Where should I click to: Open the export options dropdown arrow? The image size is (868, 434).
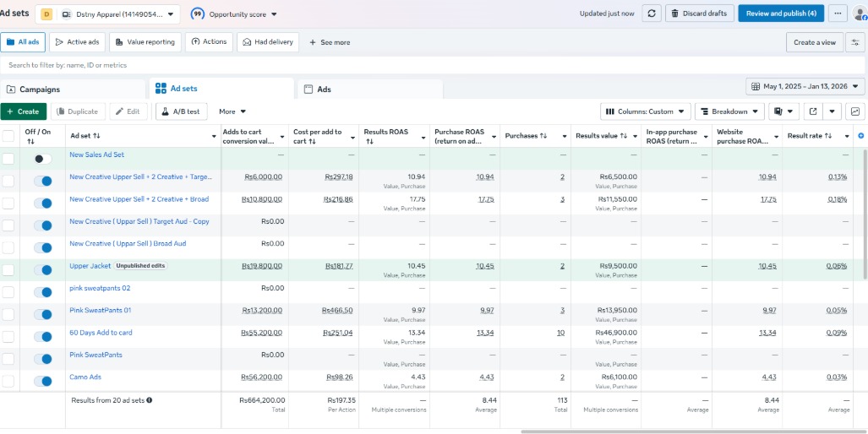(x=832, y=111)
